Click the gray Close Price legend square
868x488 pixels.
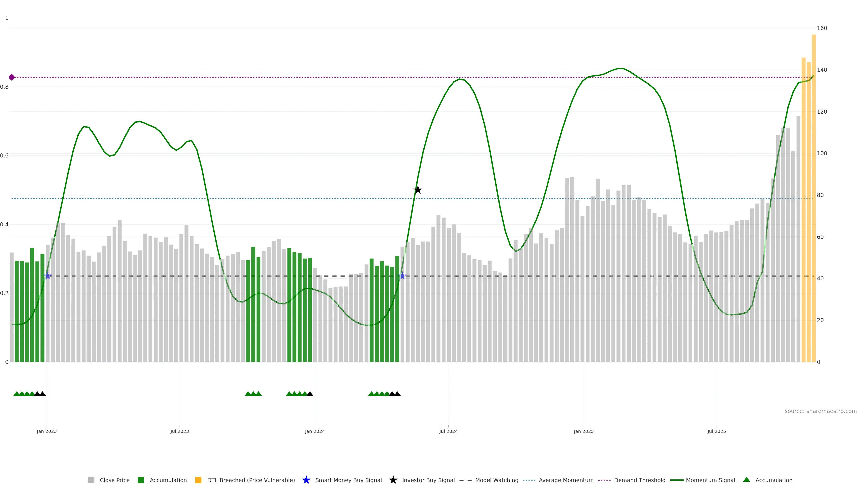click(x=91, y=480)
